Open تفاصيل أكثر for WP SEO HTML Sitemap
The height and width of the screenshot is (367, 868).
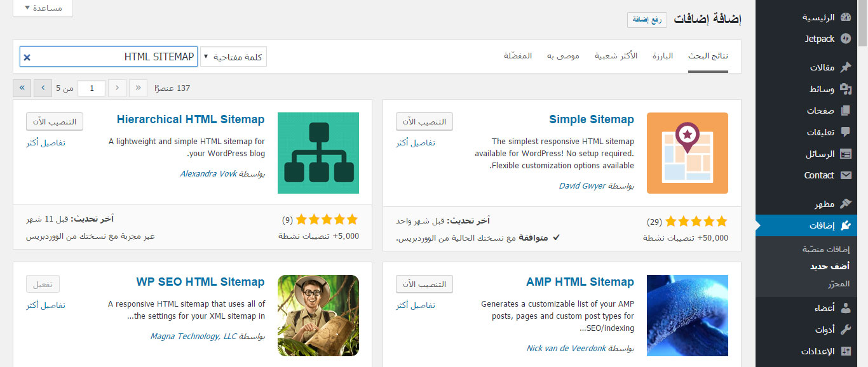(46, 305)
